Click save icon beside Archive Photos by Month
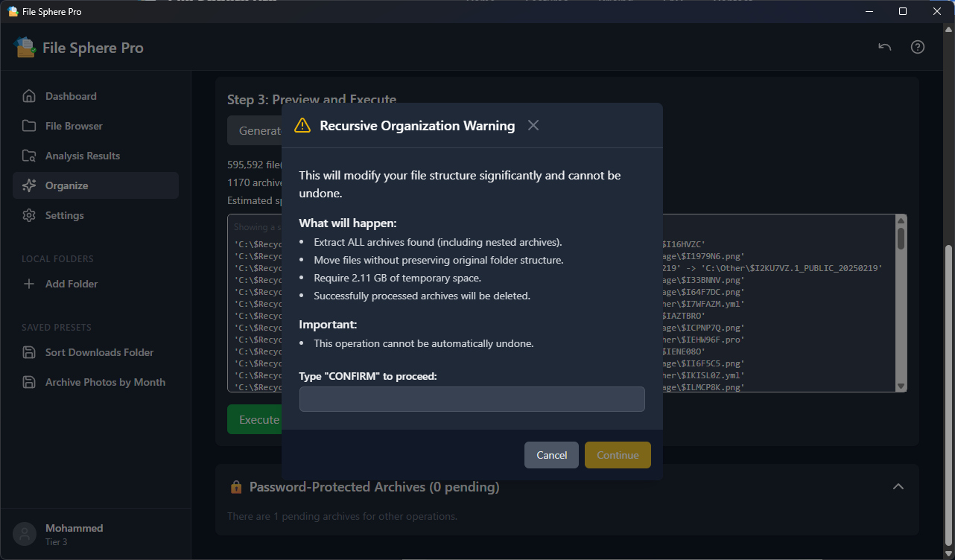Viewport: 955px width, 560px height. [x=29, y=382]
